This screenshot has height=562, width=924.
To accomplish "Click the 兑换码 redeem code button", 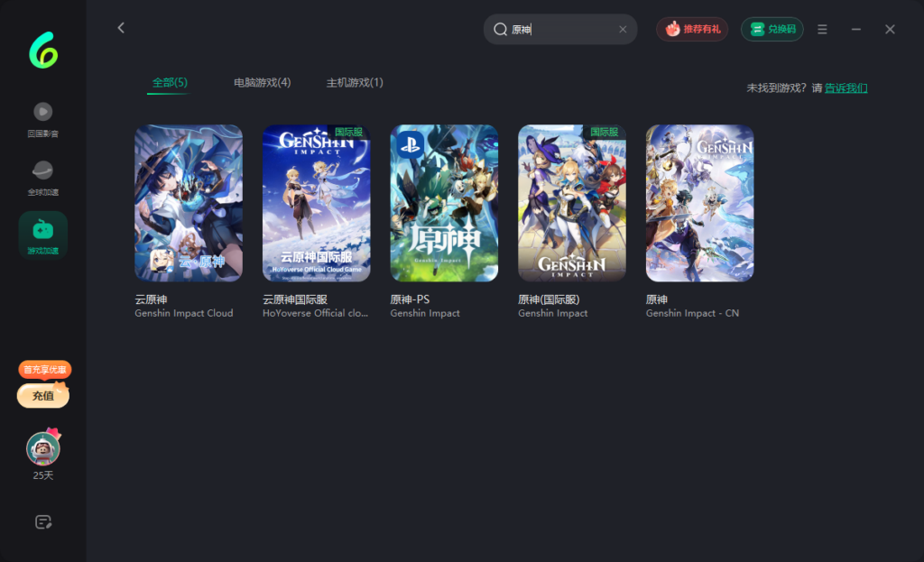I will (772, 29).
